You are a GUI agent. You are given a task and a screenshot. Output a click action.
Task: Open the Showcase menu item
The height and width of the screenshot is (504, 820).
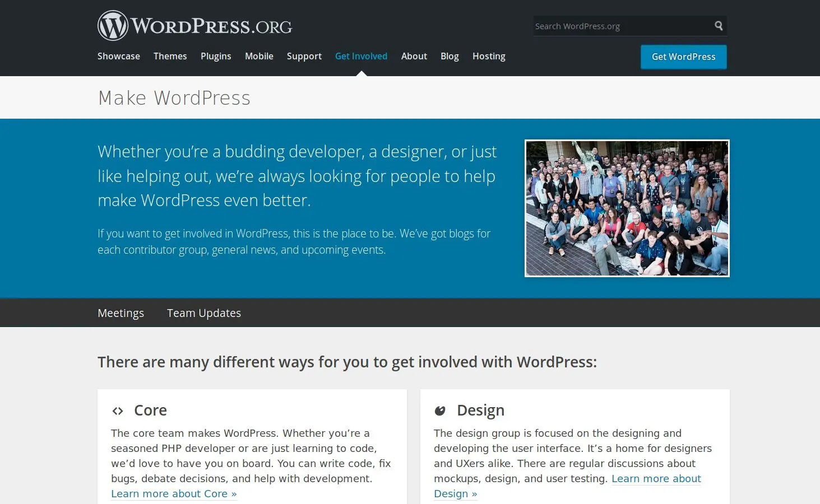click(x=118, y=56)
